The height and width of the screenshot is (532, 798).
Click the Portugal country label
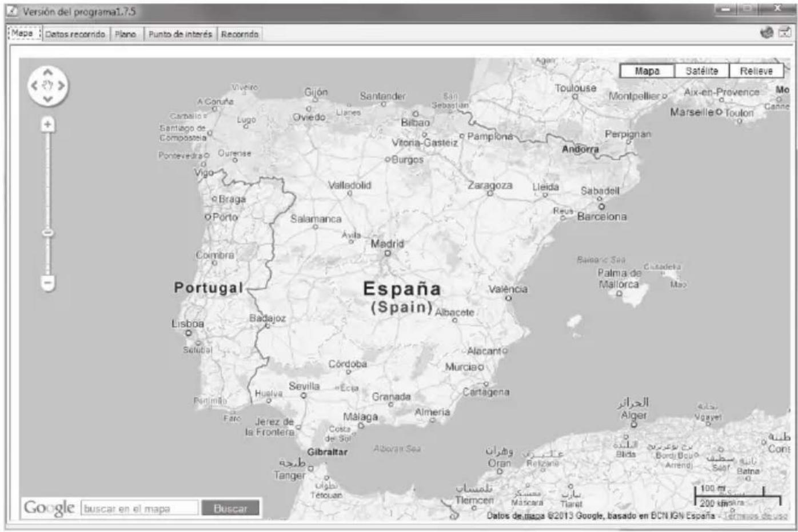click(x=209, y=287)
